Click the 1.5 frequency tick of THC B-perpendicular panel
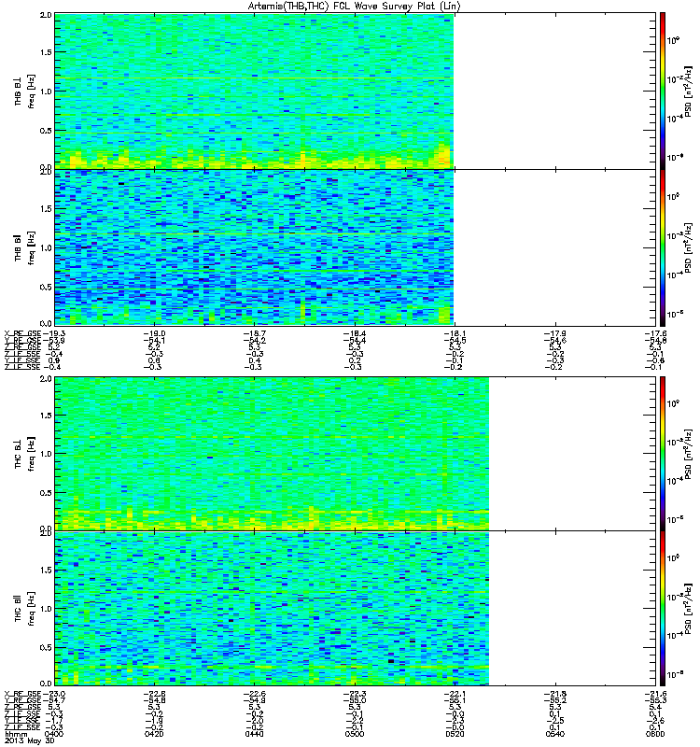The width and height of the screenshot is (700, 747). pyautogui.click(x=46, y=415)
